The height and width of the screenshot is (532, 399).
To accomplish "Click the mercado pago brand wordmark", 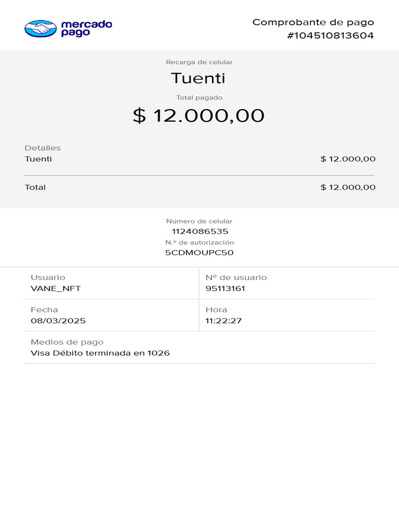I will [86, 28].
